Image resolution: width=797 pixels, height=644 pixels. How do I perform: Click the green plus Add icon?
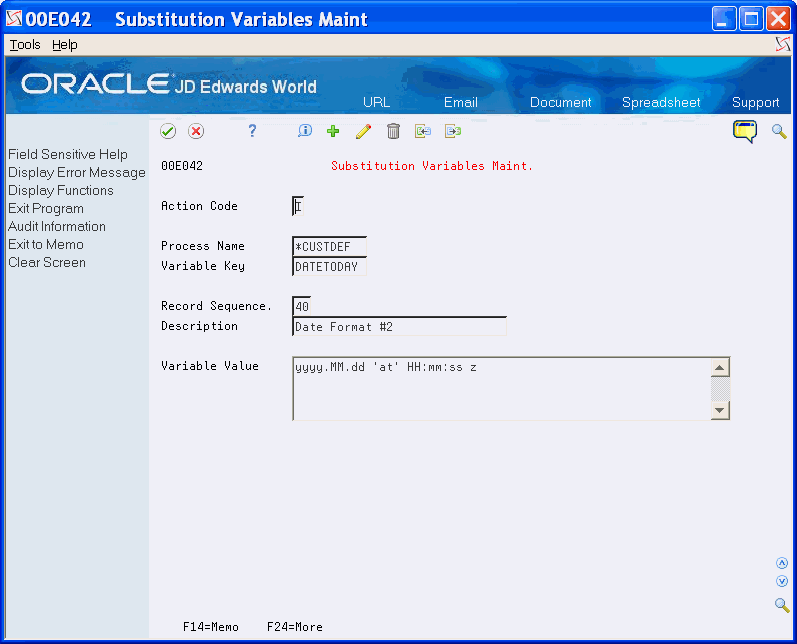coord(333,131)
